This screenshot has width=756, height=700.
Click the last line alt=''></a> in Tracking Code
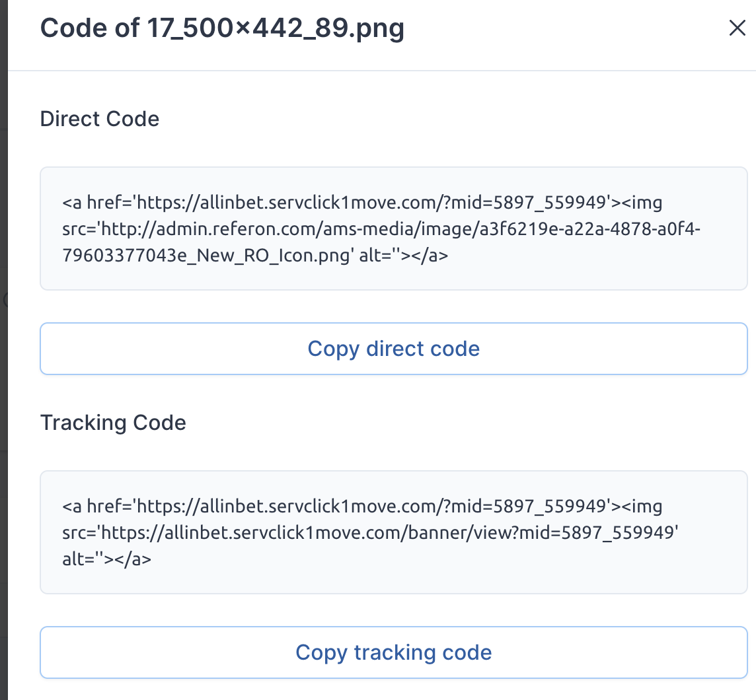(106, 559)
